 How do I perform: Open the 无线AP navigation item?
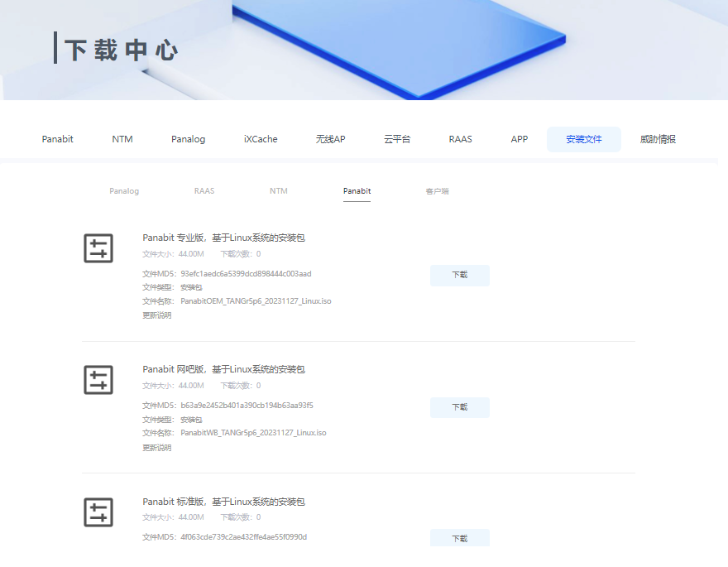click(x=330, y=139)
